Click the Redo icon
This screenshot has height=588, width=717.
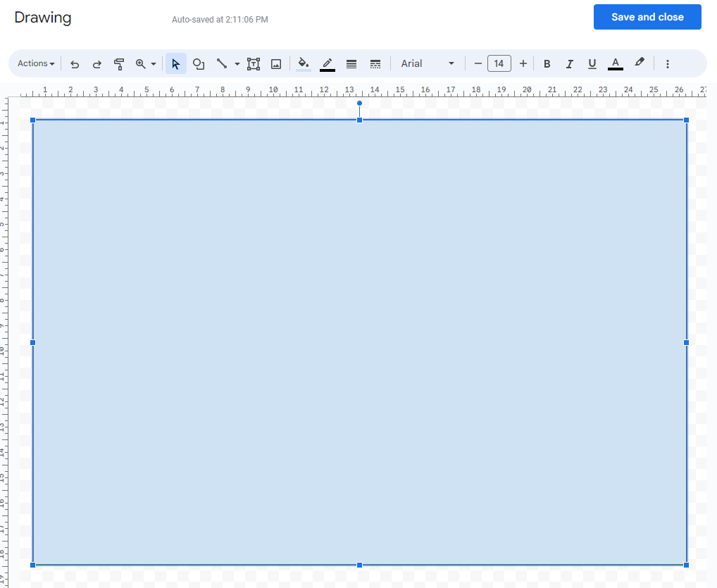click(x=97, y=63)
